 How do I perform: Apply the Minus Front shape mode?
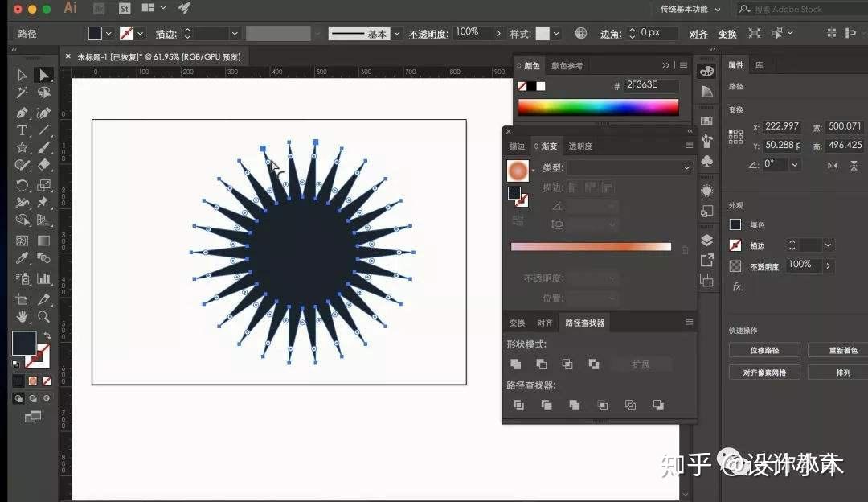[541, 364]
